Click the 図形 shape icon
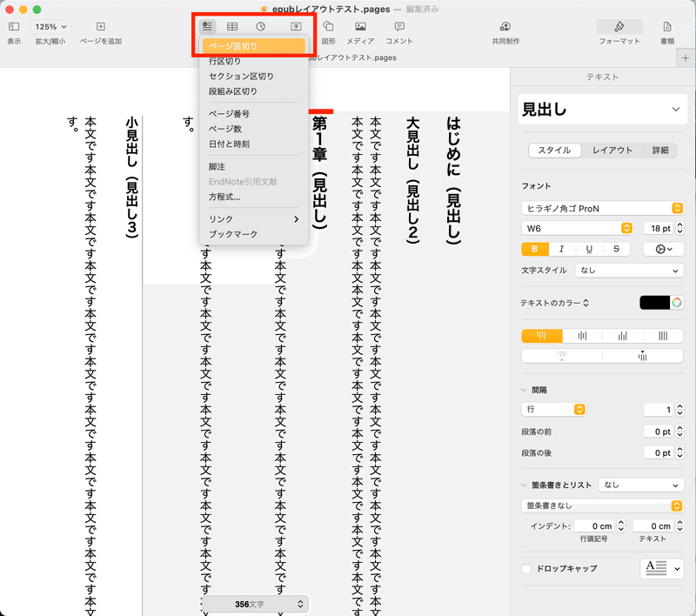Image resolution: width=696 pixels, height=616 pixels. [329, 27]
